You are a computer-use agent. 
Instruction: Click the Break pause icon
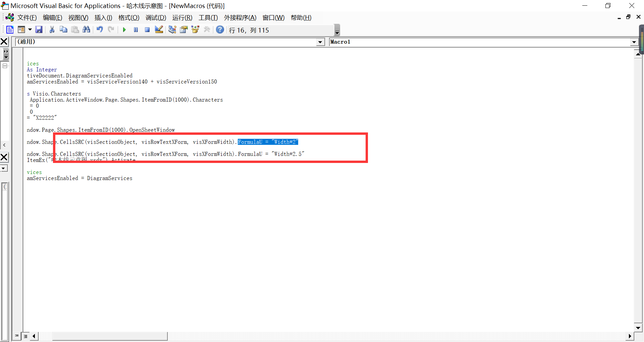(x=136, y=30)
